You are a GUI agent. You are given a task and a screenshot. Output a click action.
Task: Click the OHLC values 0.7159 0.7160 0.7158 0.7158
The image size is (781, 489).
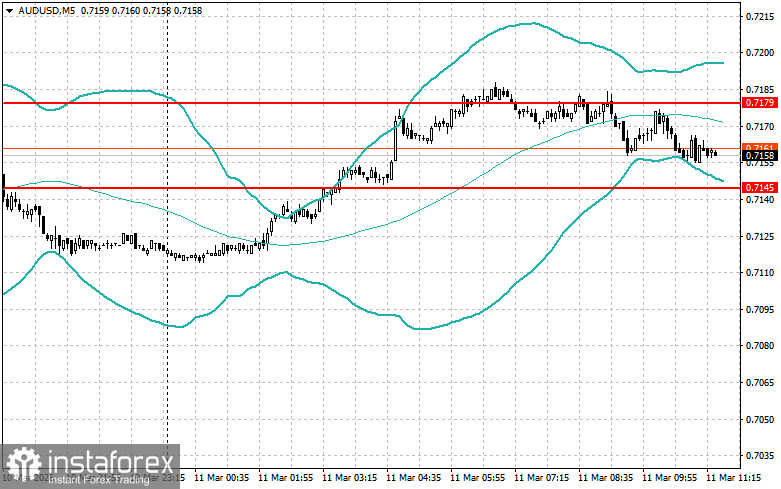coord(141,10)
